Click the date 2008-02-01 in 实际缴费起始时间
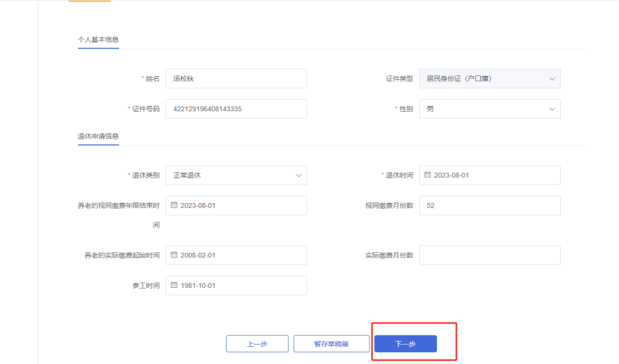 [x=198, y=255]
